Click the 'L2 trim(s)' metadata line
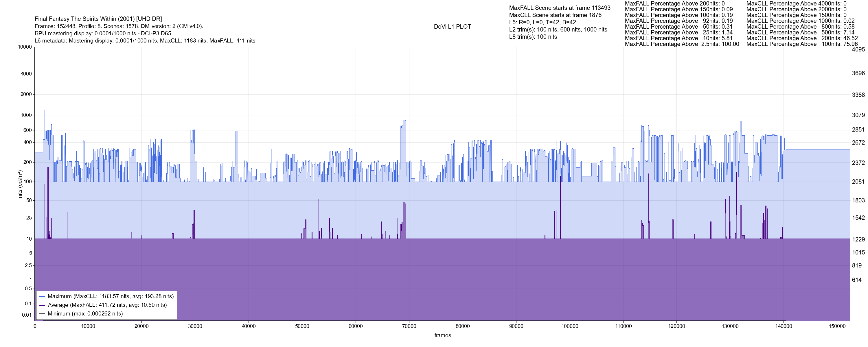Screen dimensions: 868x347 click(x=558, y=30)
